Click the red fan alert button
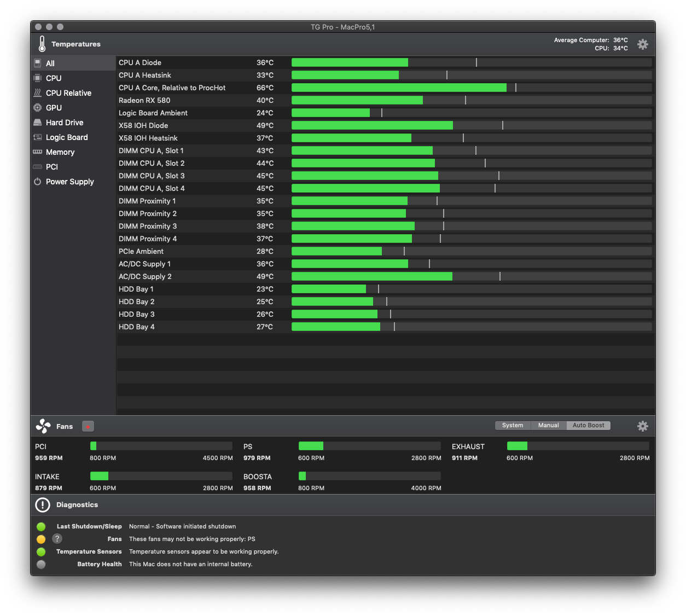Image resolution: width=686 pixels, height=616 pixels. click(88, 426)
